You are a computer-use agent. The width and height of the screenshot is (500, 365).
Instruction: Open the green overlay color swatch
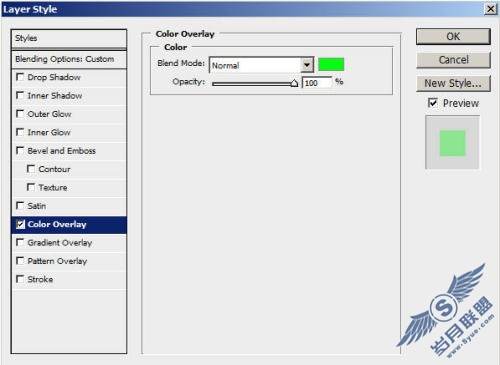(x=331, y=64)
